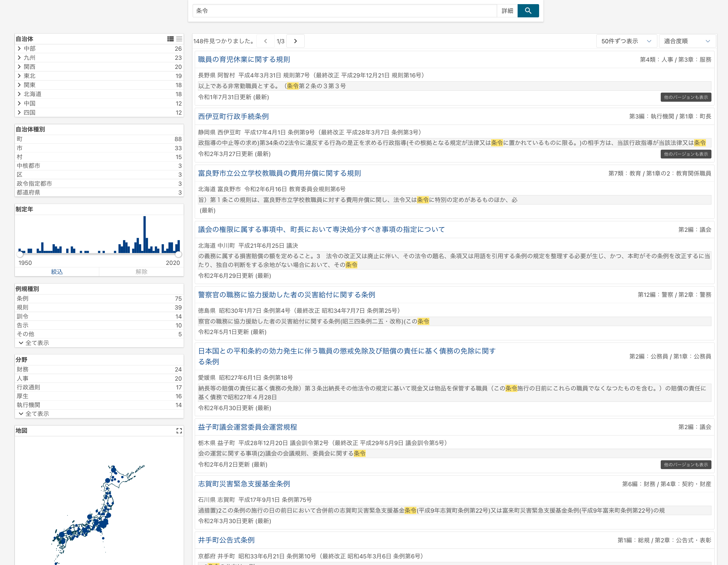Open 富良野市立公立学校教職員の費用弁償に関する規則 result
This screenshot has height=565, width=728.
[x=279, y=173]
